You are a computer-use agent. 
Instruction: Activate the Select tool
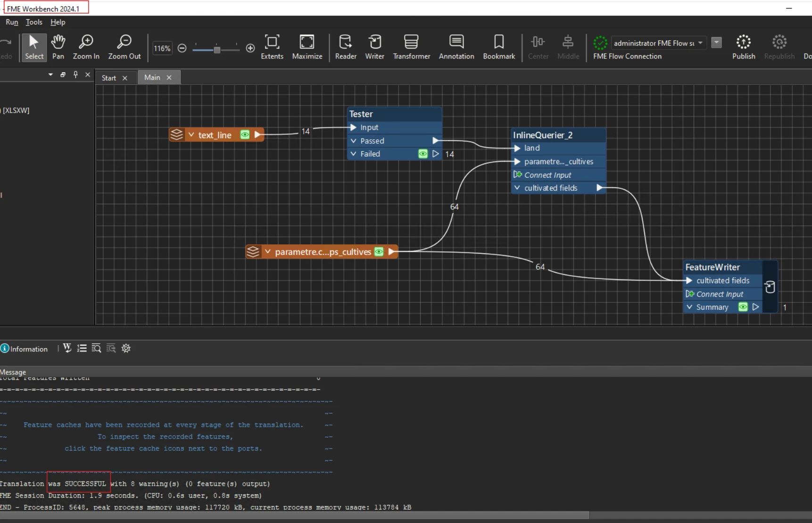coord(34,47)
